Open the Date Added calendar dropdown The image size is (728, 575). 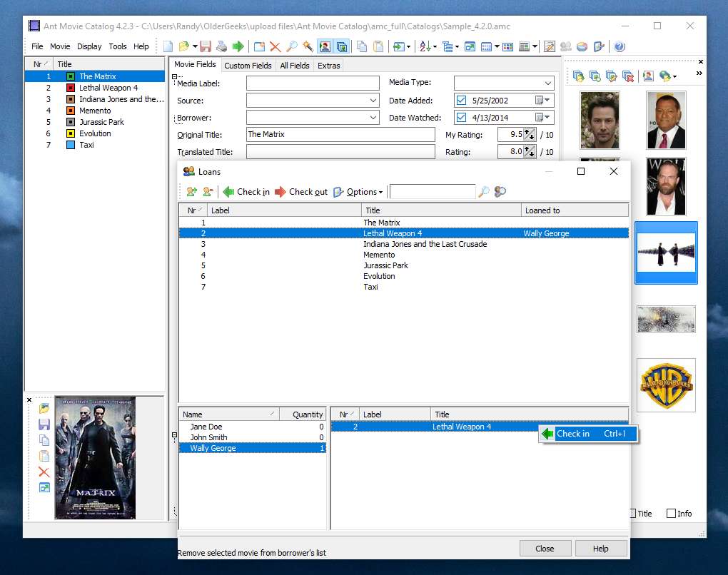point(542,101)
